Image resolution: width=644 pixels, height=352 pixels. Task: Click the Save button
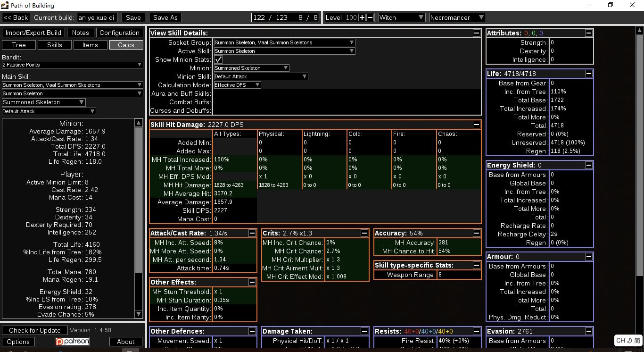(x=133, y=17)
